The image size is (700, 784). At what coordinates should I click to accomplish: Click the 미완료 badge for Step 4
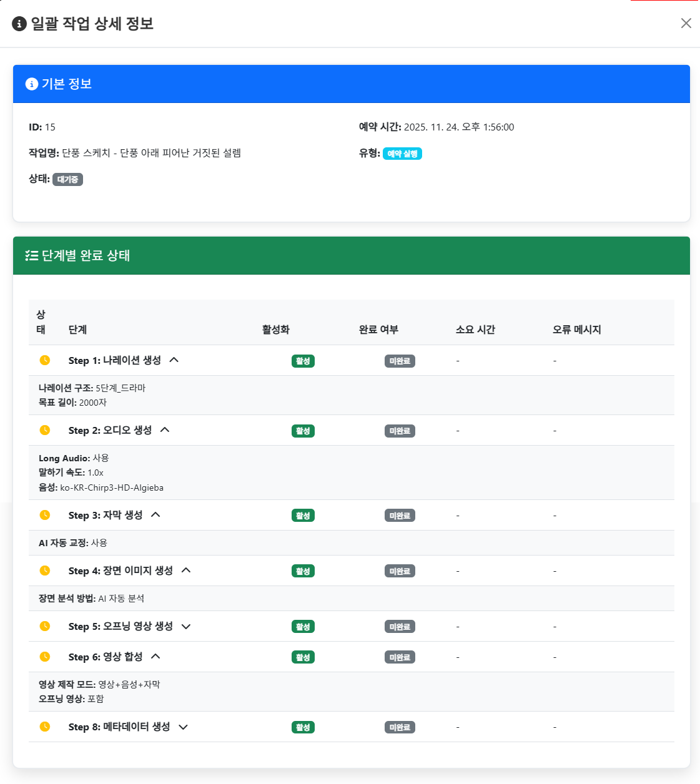[x=400, y=571]
